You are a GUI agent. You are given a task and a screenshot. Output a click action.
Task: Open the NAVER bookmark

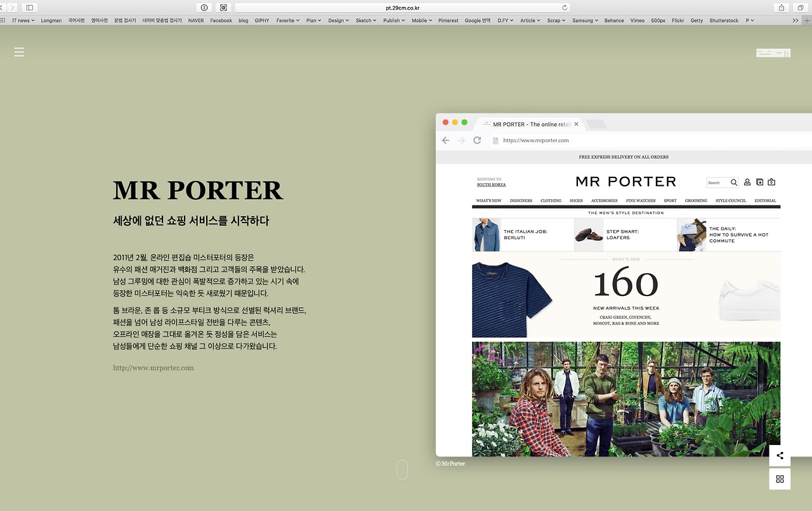click(x=196, y=20)
